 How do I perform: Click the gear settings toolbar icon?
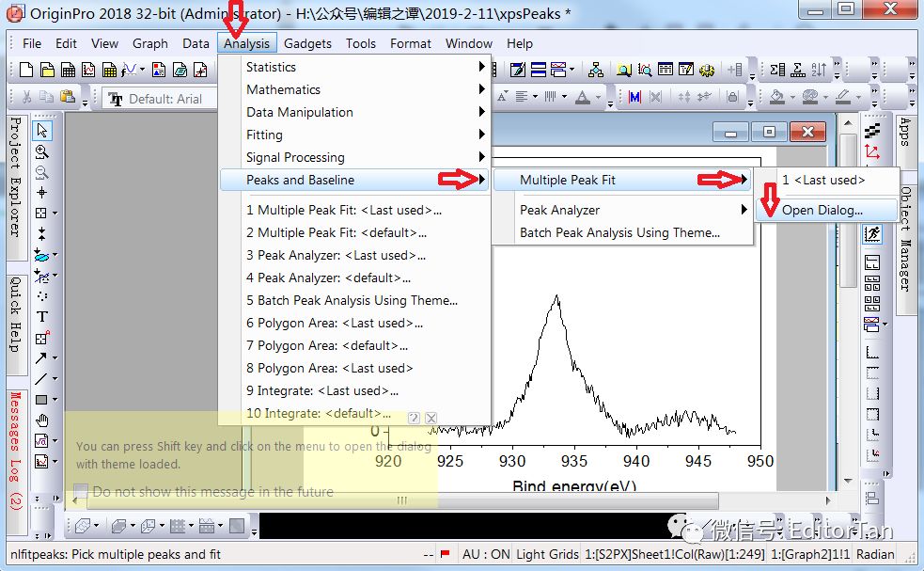pos(707,70)
